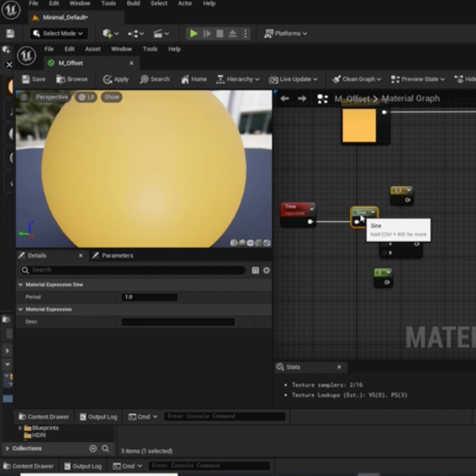Open Browse to asset in content browser
The image size is (476, 476).
pos(72,79)
